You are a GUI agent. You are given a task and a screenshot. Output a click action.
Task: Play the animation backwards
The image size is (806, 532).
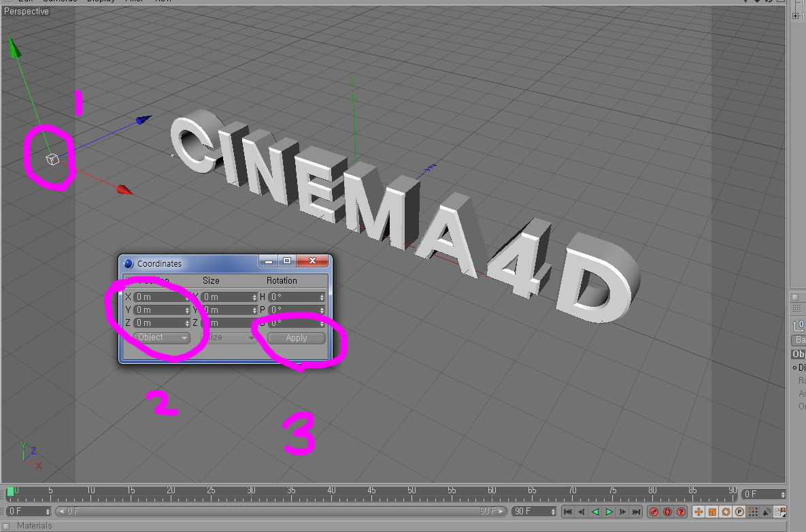point(595,512)
